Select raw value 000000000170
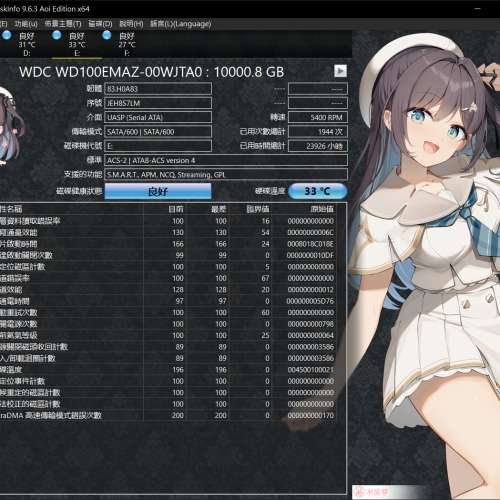Screen dimensions: 500x500 point(311,415)
